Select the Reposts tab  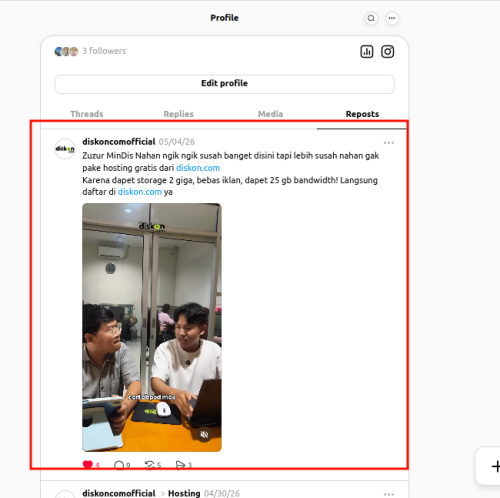pos(362,114)
